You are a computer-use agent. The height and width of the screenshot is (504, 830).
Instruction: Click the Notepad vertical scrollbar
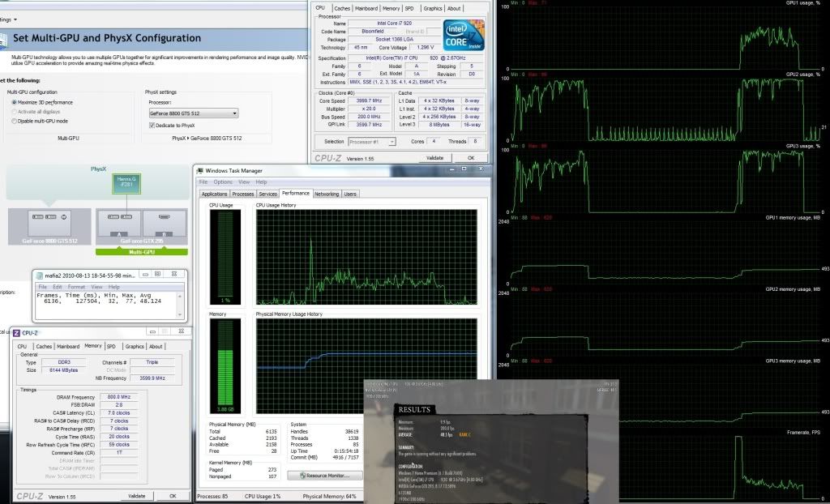point(180,305)
